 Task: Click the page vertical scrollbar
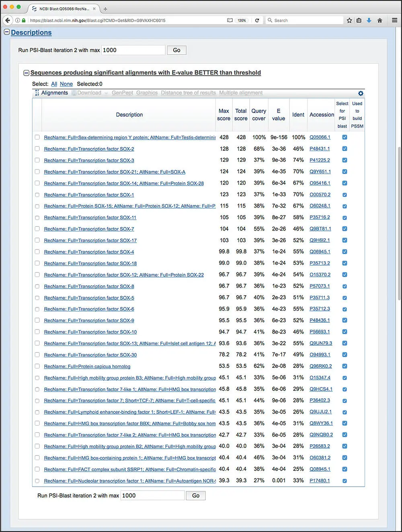coord(399,223)
